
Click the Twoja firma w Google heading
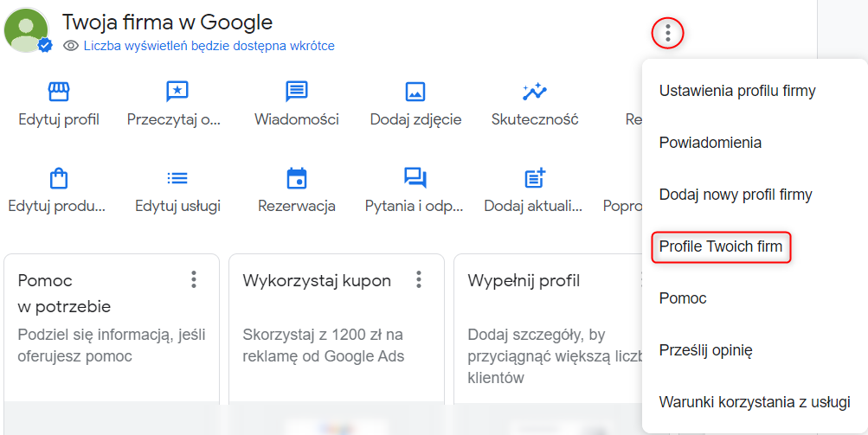pos(167,22)
